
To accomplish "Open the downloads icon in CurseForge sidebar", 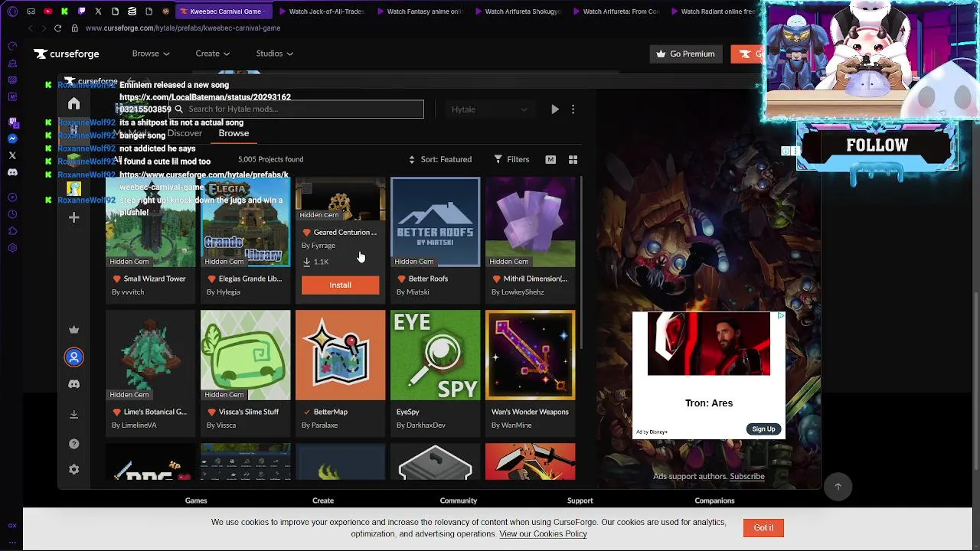I will tap(73, 414).
